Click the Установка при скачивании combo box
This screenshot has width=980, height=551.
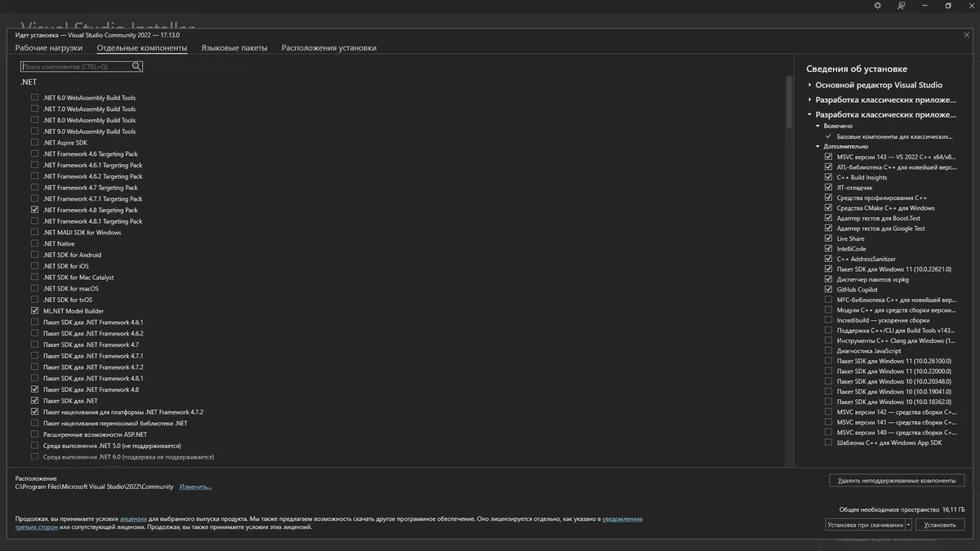pos(868,525)
